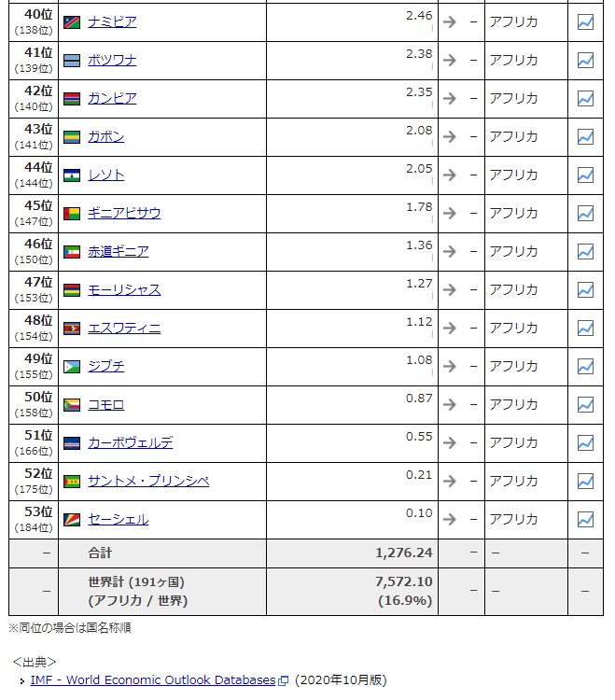Click the Seychelles flag icon
This screenshot has width=615, height=700.
tap(72, 519)
